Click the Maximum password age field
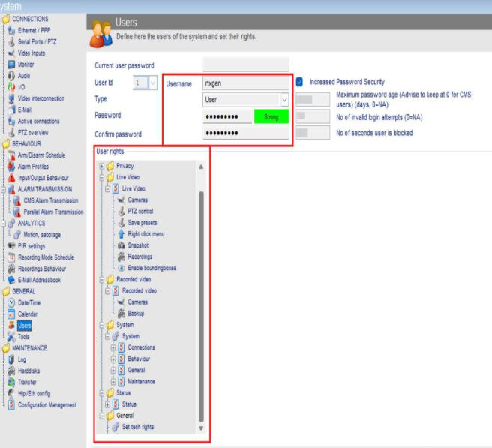 pyautogui.click(x=313, y=100)
